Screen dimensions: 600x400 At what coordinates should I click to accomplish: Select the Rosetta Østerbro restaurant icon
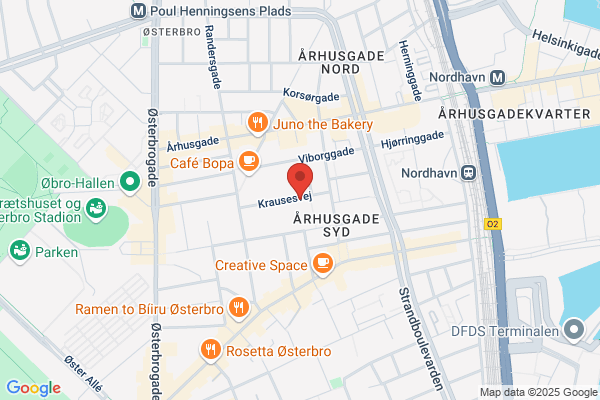pos(210,350)
